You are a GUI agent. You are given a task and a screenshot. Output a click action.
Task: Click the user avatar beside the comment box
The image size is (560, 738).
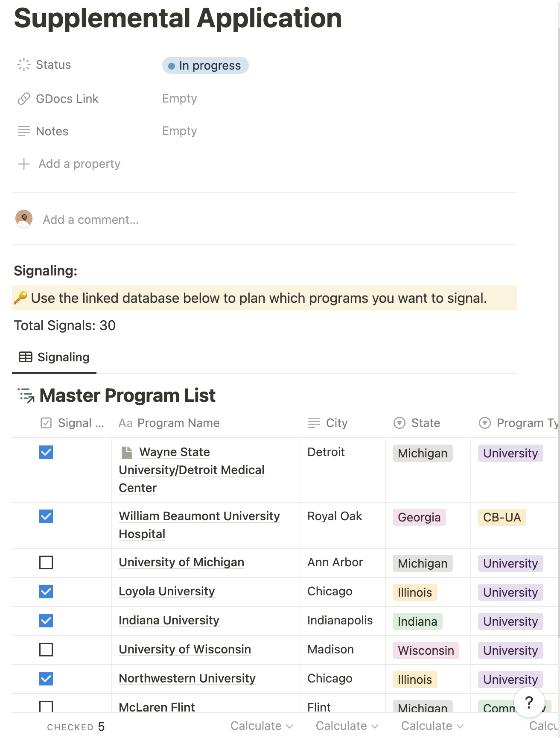[x=24, y=219]
